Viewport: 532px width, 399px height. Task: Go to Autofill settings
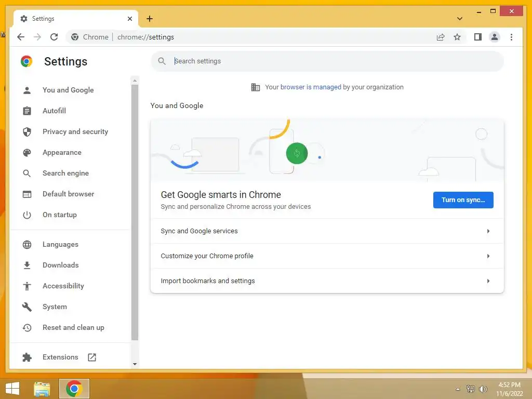click(54, 111)
